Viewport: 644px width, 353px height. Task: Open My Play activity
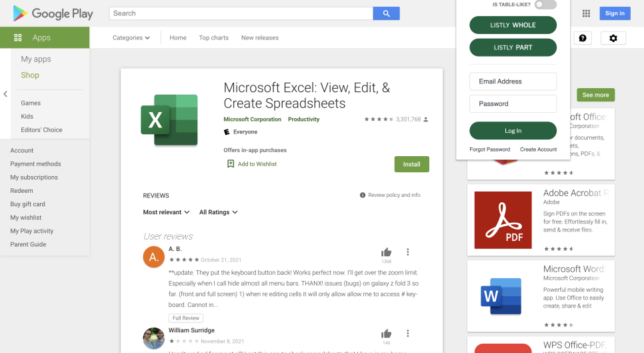coord(31,232)
